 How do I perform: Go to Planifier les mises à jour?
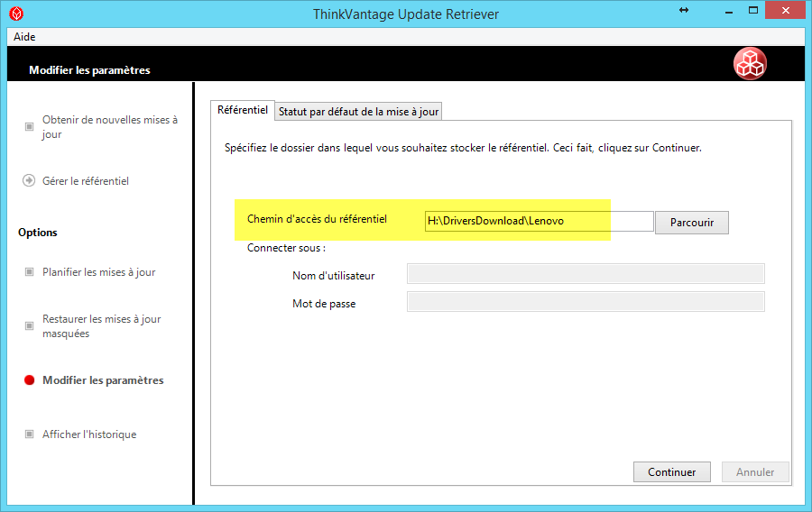(99, 272)
